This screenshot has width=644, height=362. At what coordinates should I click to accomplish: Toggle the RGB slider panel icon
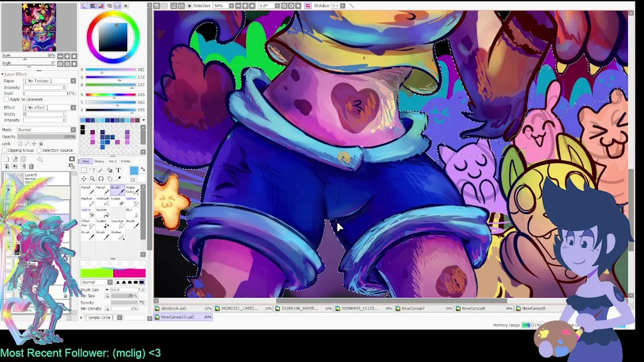point(93,6)
